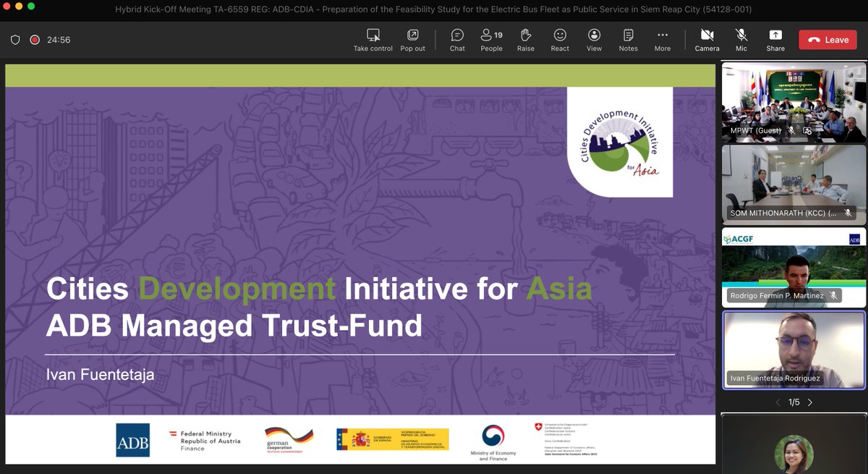Viewport: 868px width, 474px height.
Task: Click the German Cooperation logo
Action: point(289,440)
